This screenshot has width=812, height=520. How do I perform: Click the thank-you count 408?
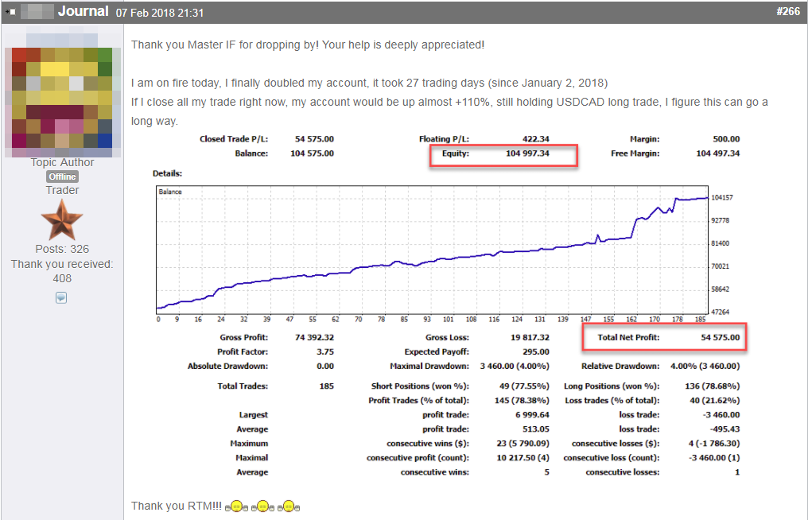62,278
